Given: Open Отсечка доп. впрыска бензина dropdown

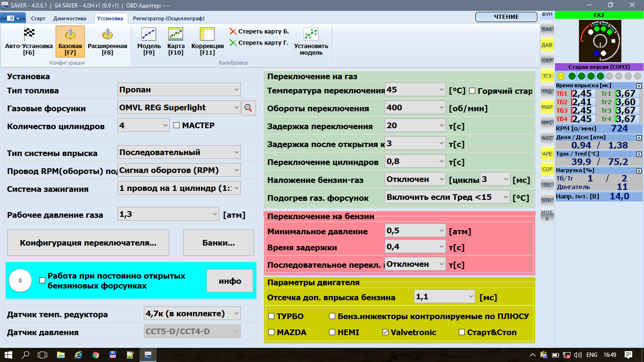Looking at the screenshot, I should (445, 296).
